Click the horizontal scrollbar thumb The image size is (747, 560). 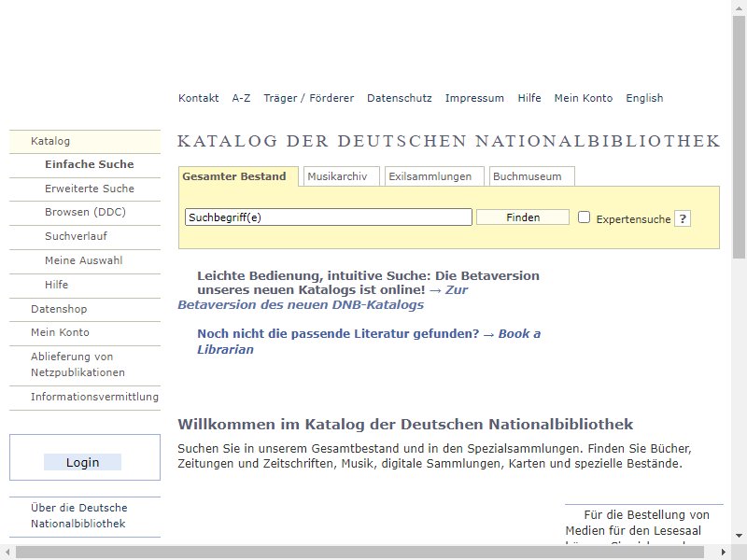pos(360,553)
